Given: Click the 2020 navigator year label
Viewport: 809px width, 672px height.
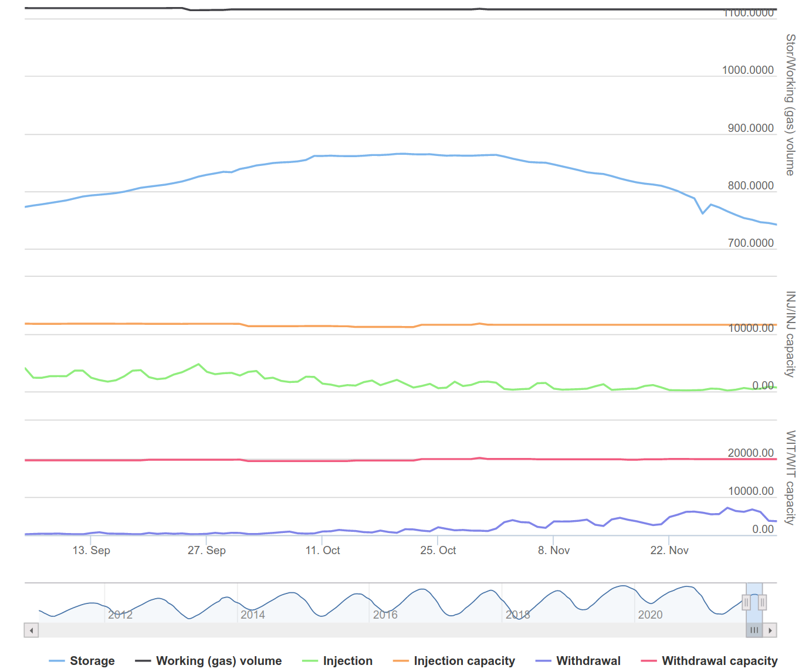Looking at the screenshot, I should pyautogui.click(x=650, y=615).
